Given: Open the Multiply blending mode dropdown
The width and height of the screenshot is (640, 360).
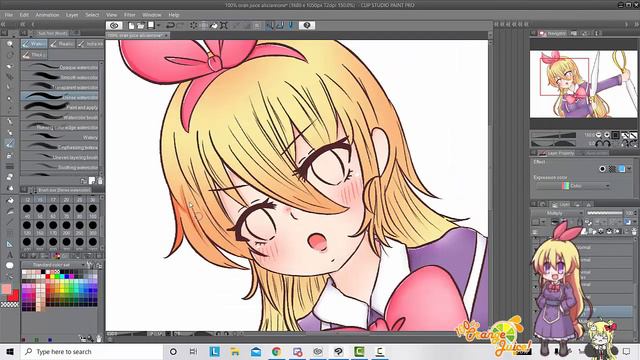Looking at the screenshot, I should pos(557,213).
